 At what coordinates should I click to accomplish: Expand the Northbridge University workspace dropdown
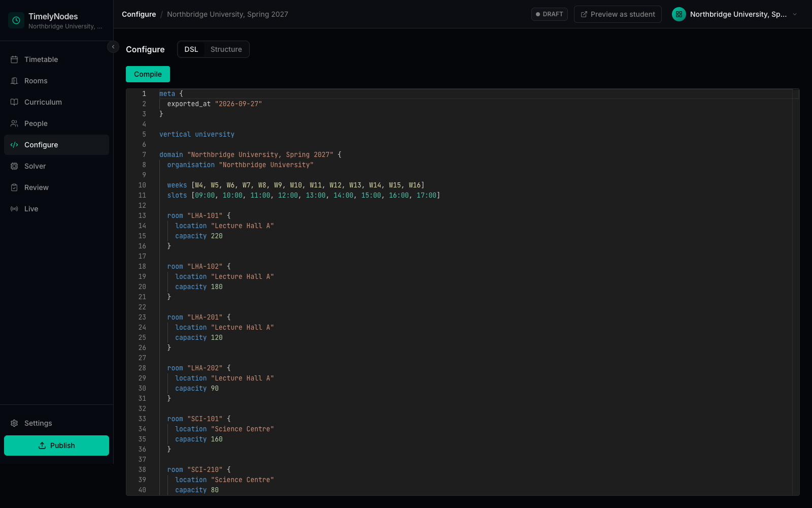pos(735,14)
